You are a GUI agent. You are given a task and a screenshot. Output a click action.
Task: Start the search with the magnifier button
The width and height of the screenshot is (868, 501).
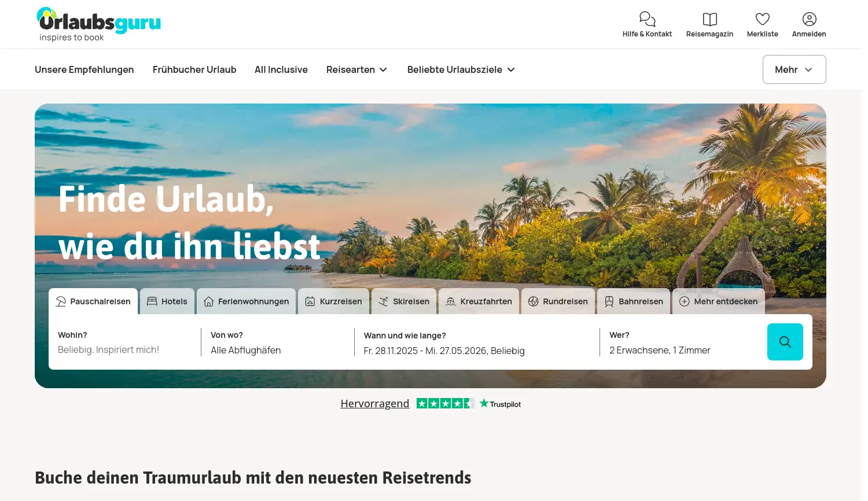(x=785, y=342)
